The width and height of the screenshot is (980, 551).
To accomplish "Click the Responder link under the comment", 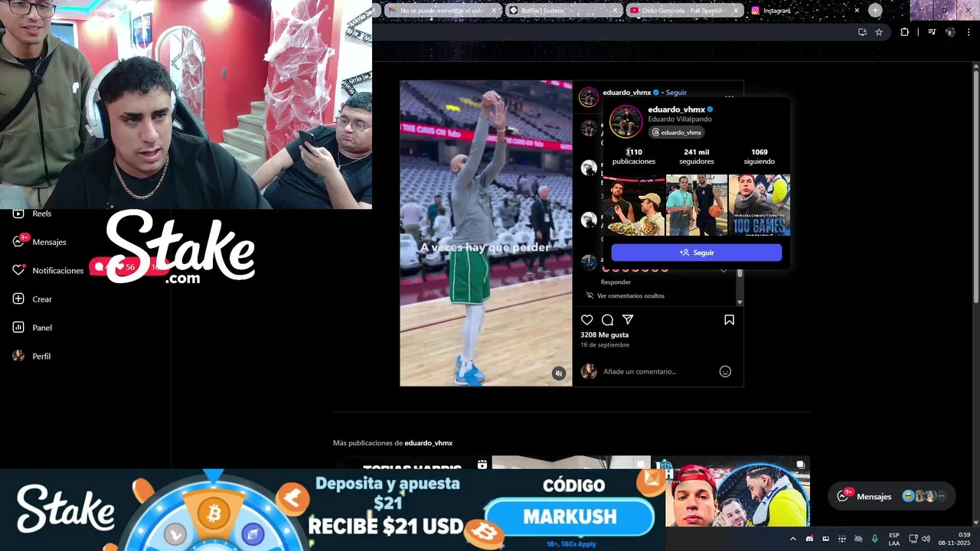I will coord(616,282).
